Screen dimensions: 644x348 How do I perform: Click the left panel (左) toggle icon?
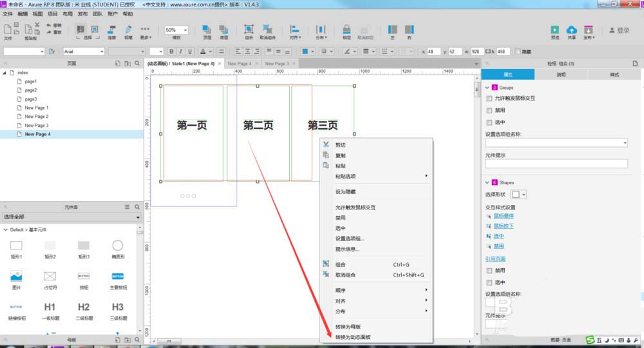click(x=393, y=29)
